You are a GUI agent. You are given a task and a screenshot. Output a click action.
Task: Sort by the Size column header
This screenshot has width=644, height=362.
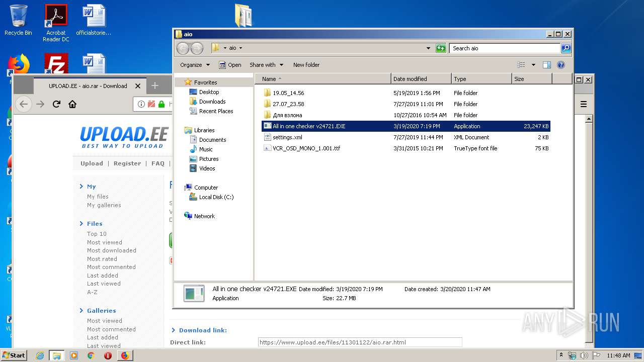tap(532, 79)
